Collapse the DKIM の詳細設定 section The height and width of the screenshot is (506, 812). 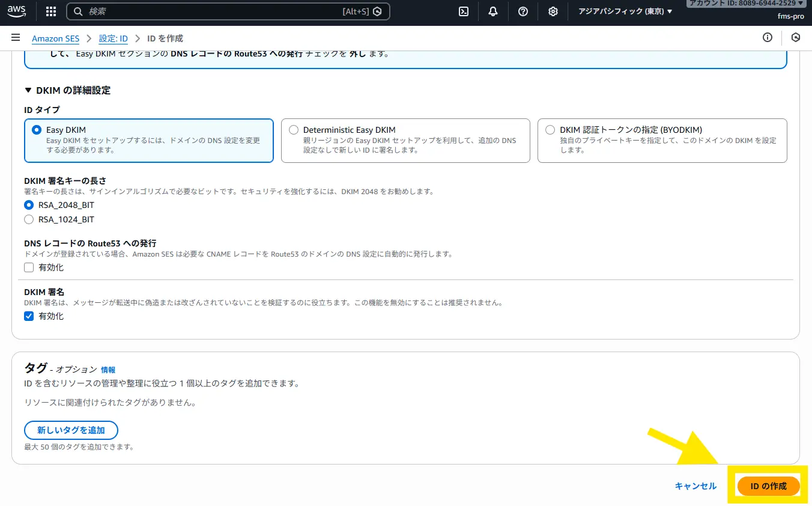click(x=28, y=90)
